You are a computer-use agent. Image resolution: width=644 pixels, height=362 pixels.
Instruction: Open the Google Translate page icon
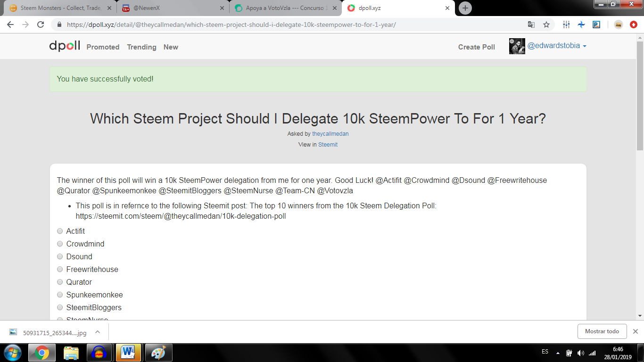(531, 25)
